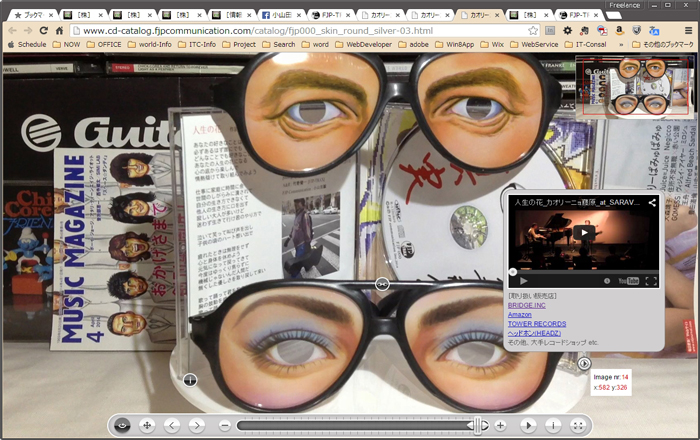
Task: Click the watch later clock icon
Action: [x=607, y=281]
